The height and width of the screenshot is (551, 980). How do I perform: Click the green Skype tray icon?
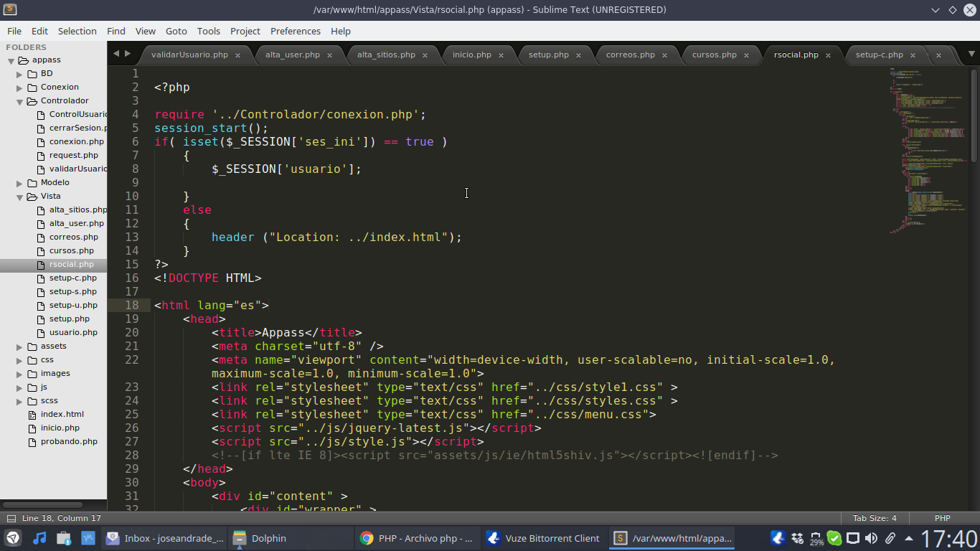coord(834,538)
